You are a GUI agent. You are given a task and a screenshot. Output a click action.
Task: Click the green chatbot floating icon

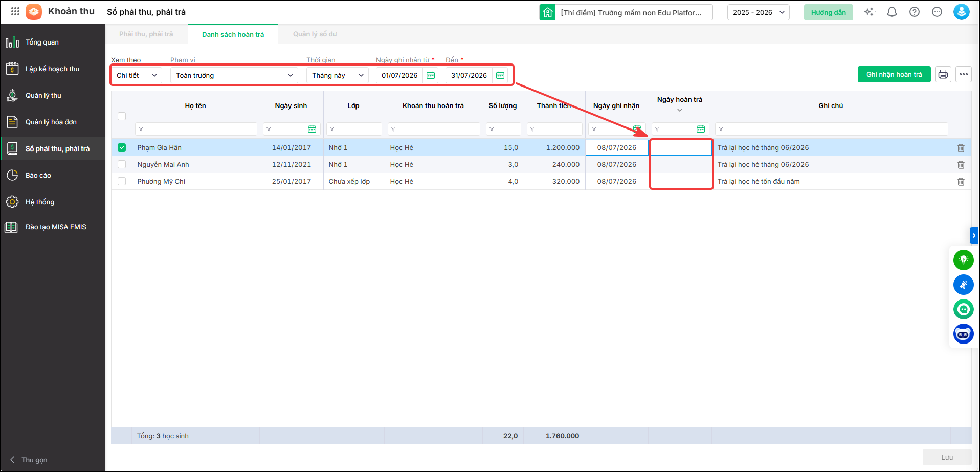pyautogui.click(x=964, y=309)
